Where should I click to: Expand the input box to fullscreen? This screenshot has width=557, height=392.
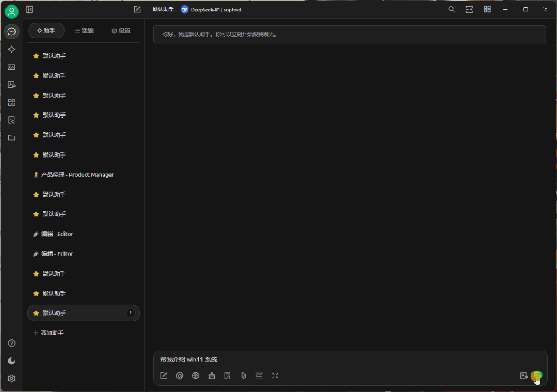pyautogui.click(x=275, y=375)
